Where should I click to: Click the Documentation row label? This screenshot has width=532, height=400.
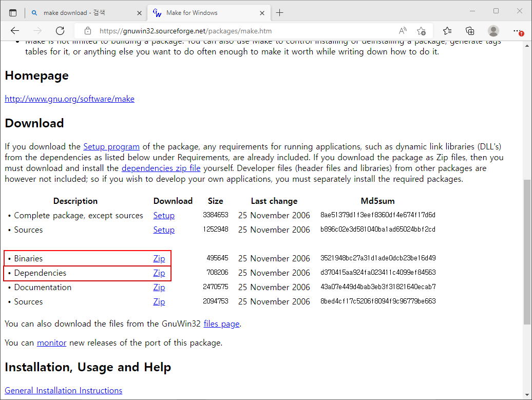[43, 288]
